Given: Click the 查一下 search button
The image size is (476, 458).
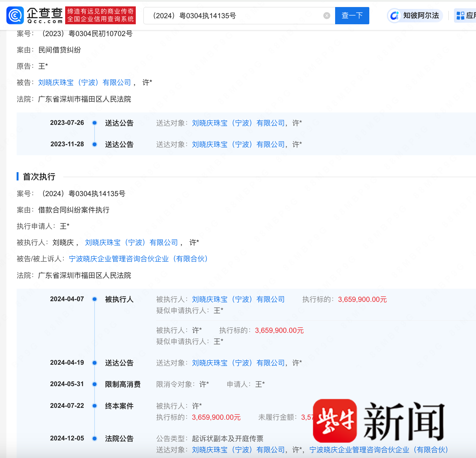Looking at the screenshot, I should (352, 16).
